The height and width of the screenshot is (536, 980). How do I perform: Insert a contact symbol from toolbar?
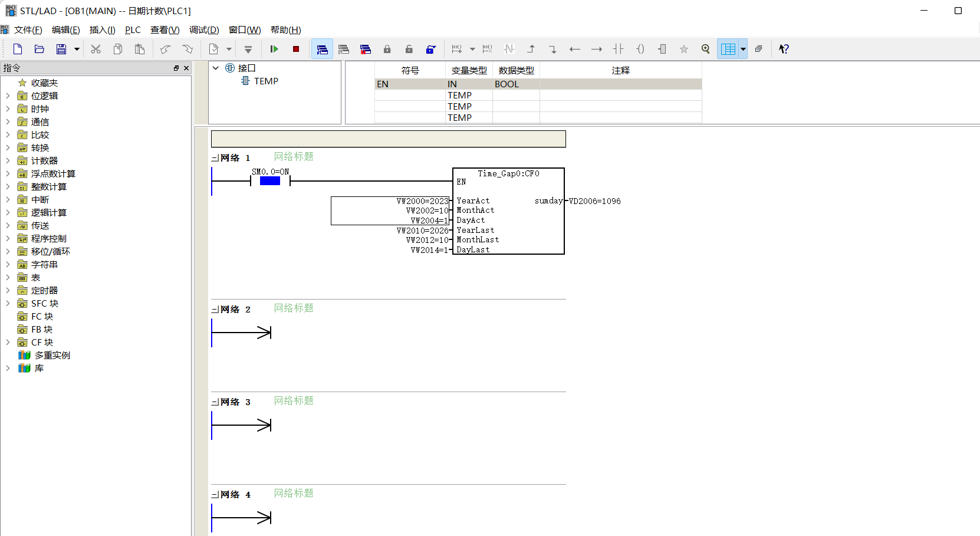[x=618, y=49]
